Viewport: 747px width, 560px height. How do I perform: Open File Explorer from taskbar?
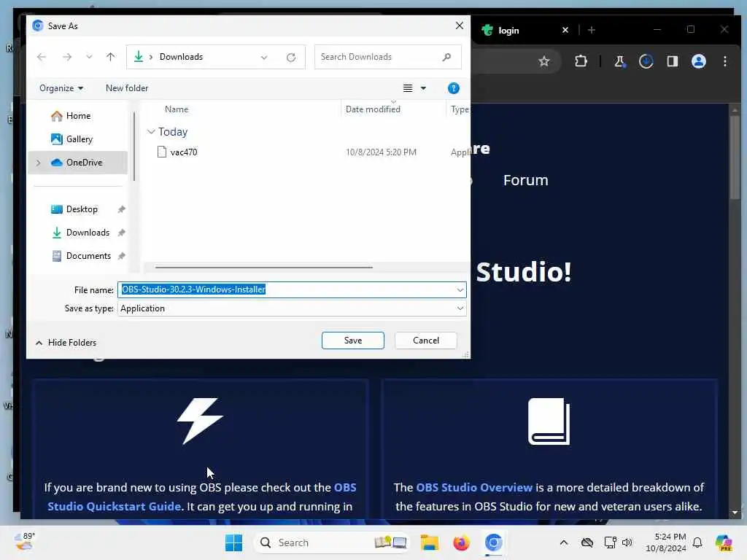click(429, 542)
